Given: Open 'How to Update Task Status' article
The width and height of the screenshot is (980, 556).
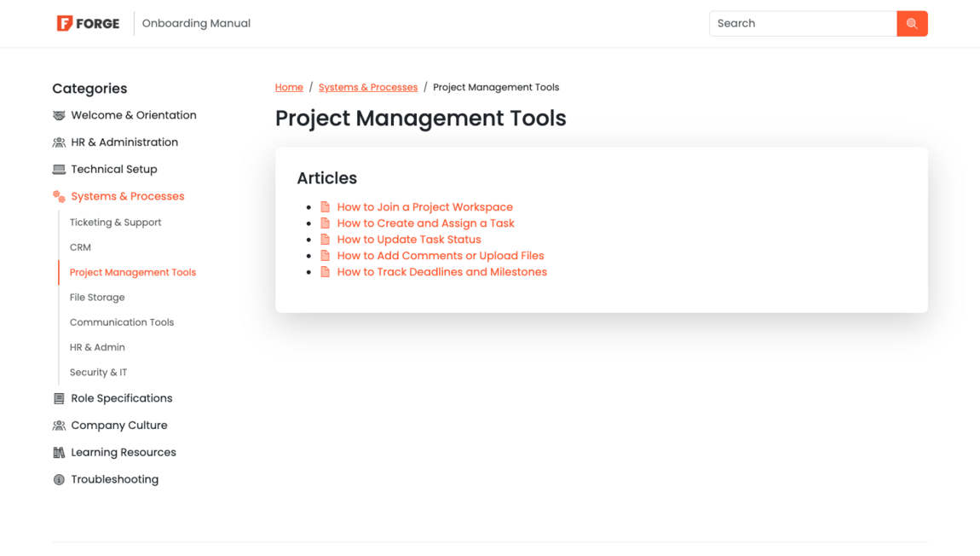Looking at the screenshot, I should coord(409,239).
